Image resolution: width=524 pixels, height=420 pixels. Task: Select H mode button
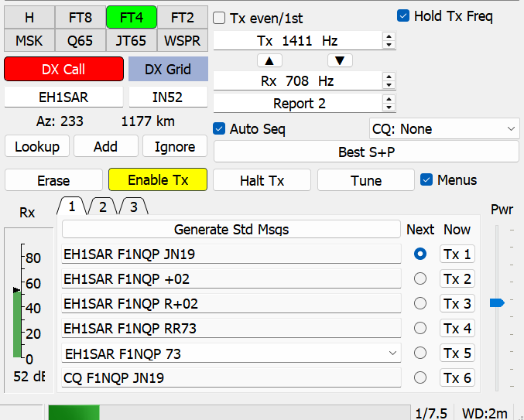click(29, 17)
